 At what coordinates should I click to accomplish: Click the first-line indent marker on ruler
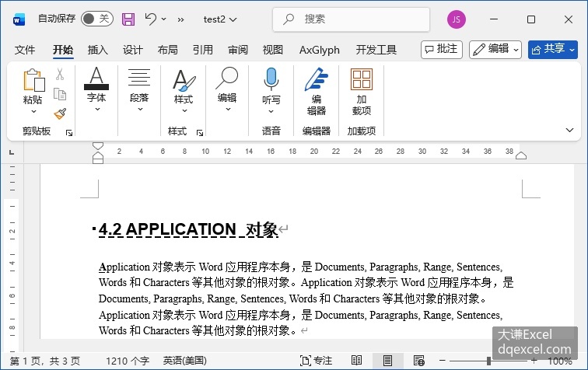[97, 146]
